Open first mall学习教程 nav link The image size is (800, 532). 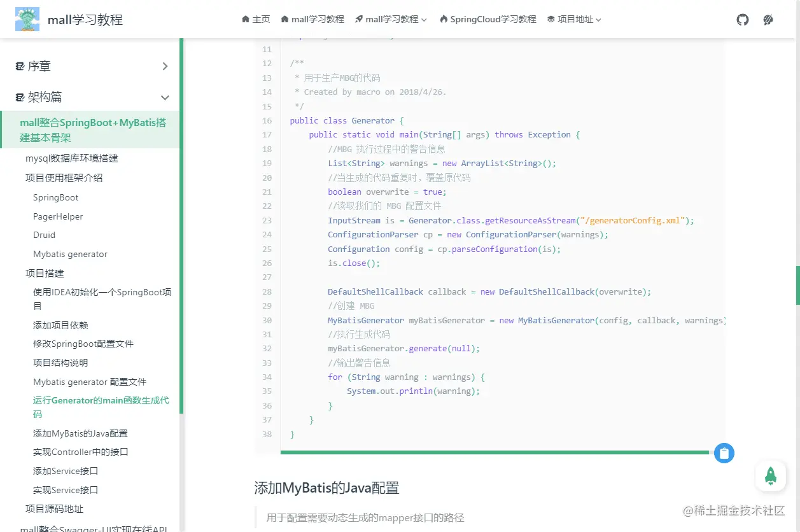312,19
